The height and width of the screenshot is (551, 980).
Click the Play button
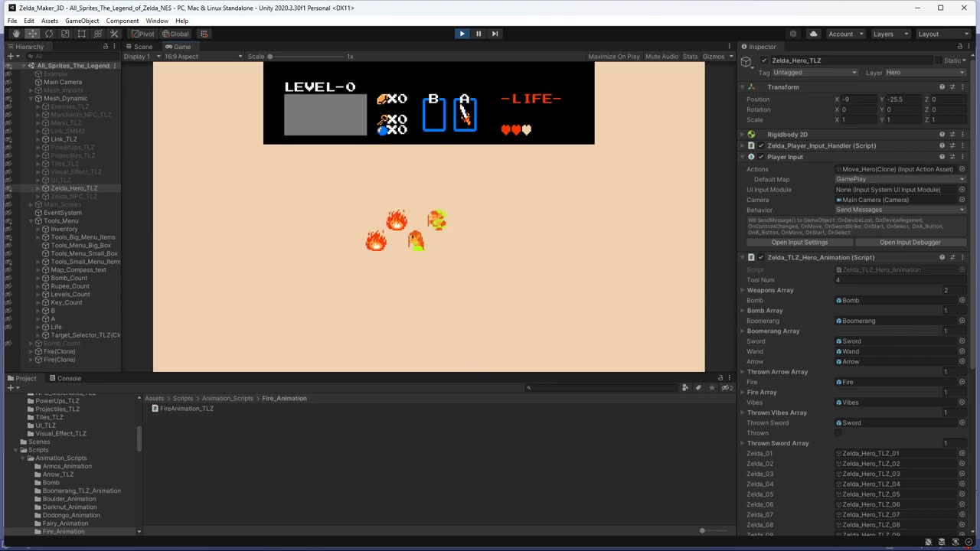click(x=462, y=34)
